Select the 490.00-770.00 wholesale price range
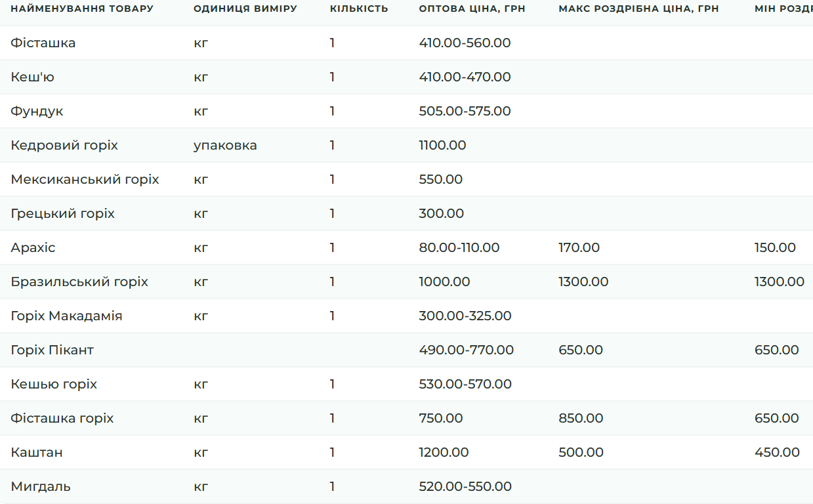 (466, 350)
